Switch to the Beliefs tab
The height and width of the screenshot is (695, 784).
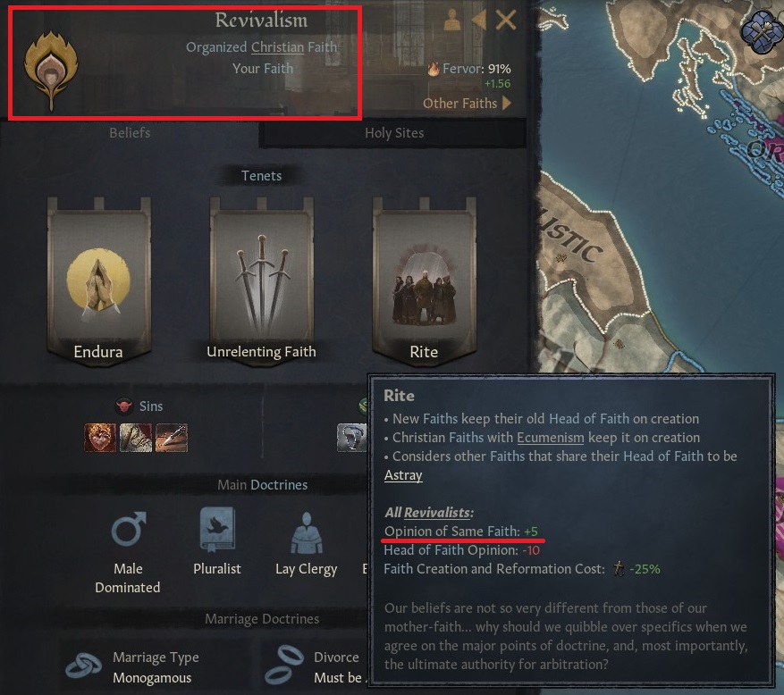tap(130, 133)
